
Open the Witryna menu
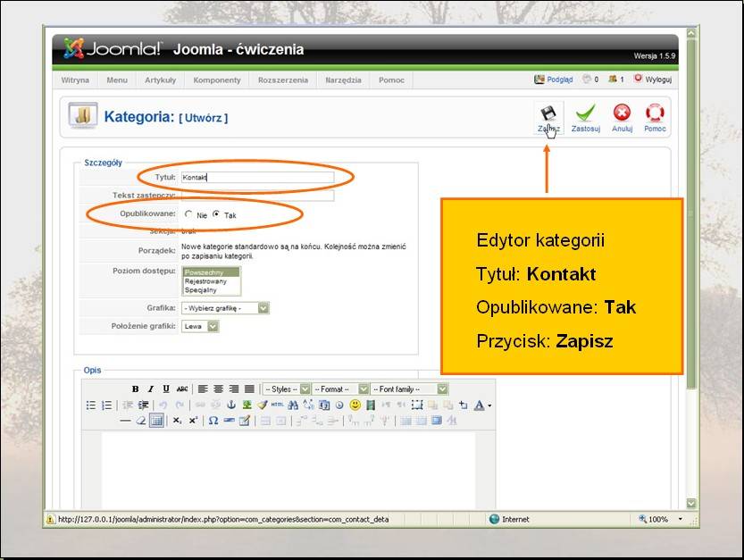(x=75, y=80)
